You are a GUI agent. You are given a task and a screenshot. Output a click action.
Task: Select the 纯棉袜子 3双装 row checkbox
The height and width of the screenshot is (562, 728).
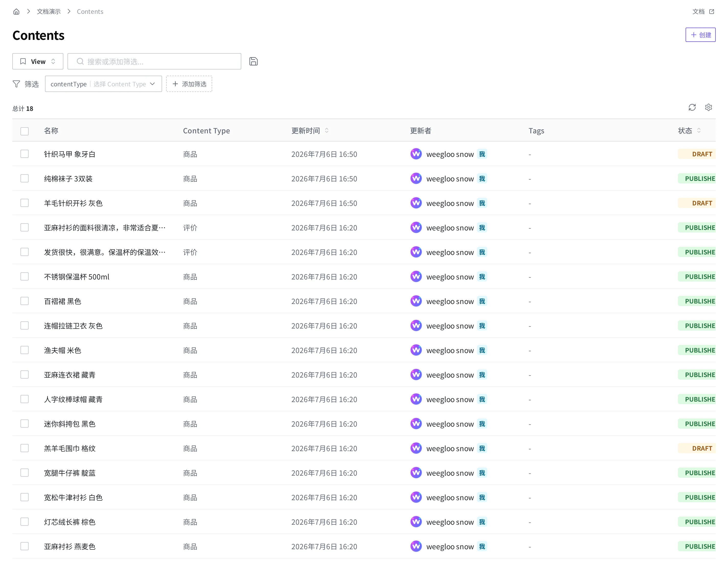24,179
